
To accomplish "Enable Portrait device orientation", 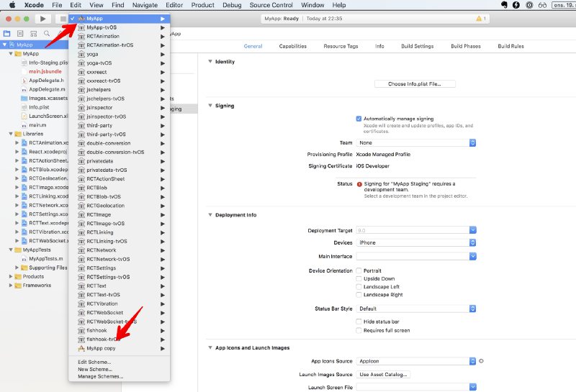I will tap(359, 270).
